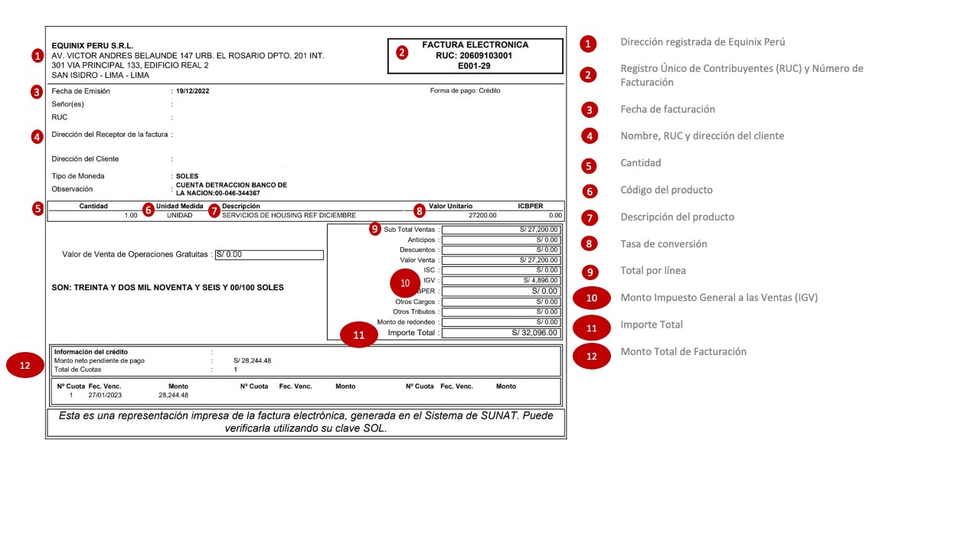Click the Anticipos amount box

[501, 240]
